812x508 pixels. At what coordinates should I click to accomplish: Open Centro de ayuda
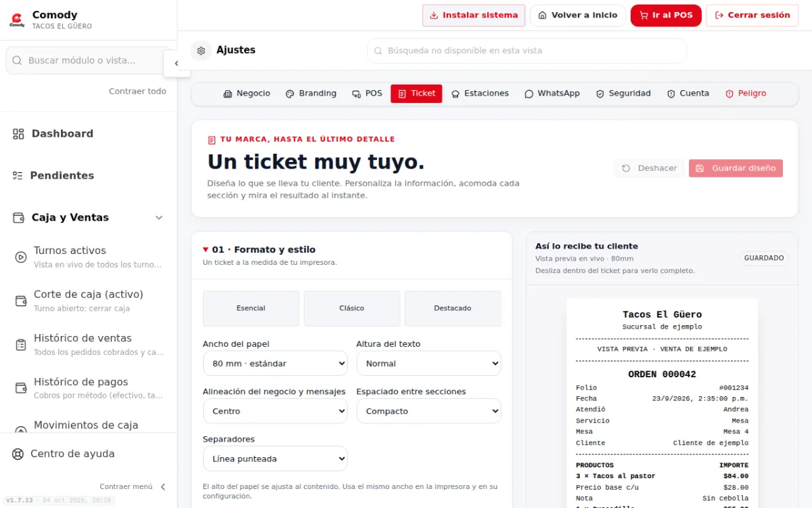(x=89, y=454)
